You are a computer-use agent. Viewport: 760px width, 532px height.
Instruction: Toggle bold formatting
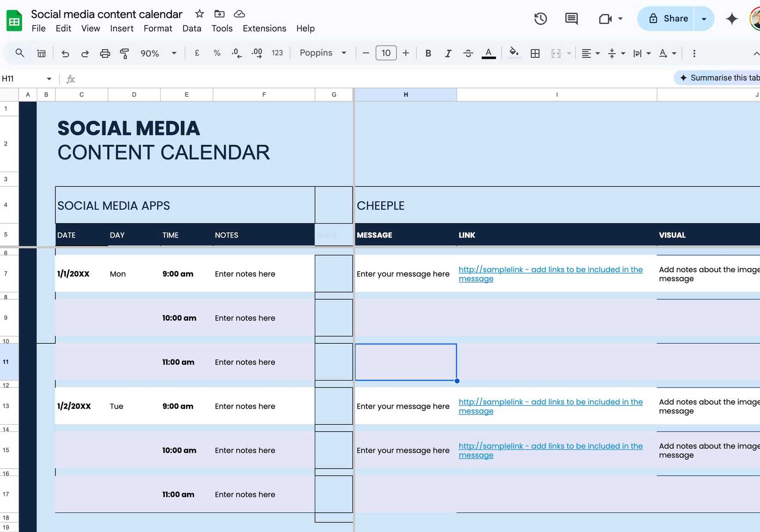pyautogui.click(x=428, y=53)
